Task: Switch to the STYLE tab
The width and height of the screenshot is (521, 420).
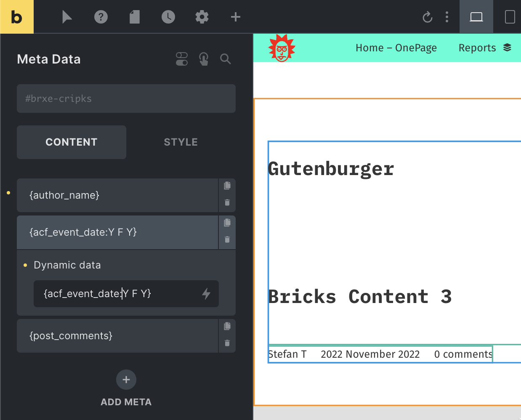Action: (x=181, y=142)
